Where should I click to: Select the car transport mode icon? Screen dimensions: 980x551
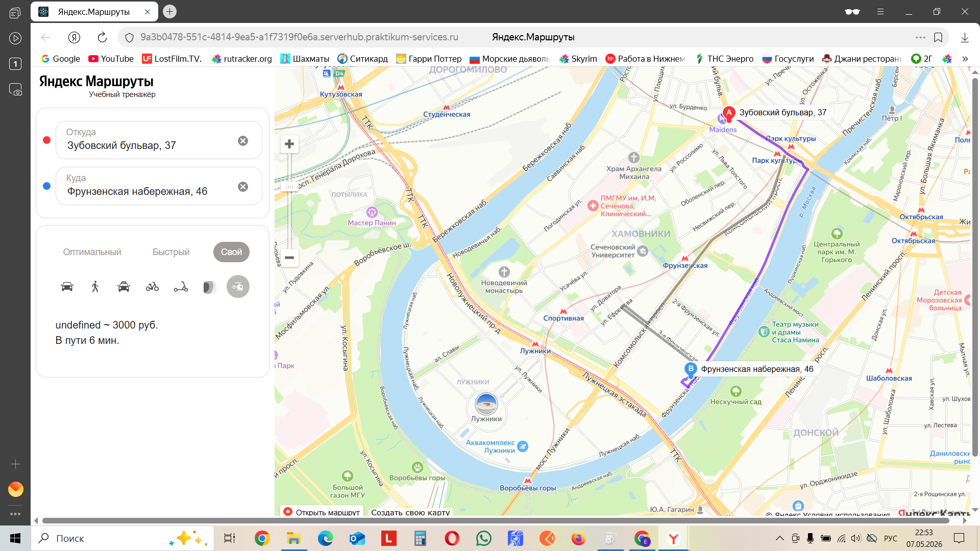[67, 287]
